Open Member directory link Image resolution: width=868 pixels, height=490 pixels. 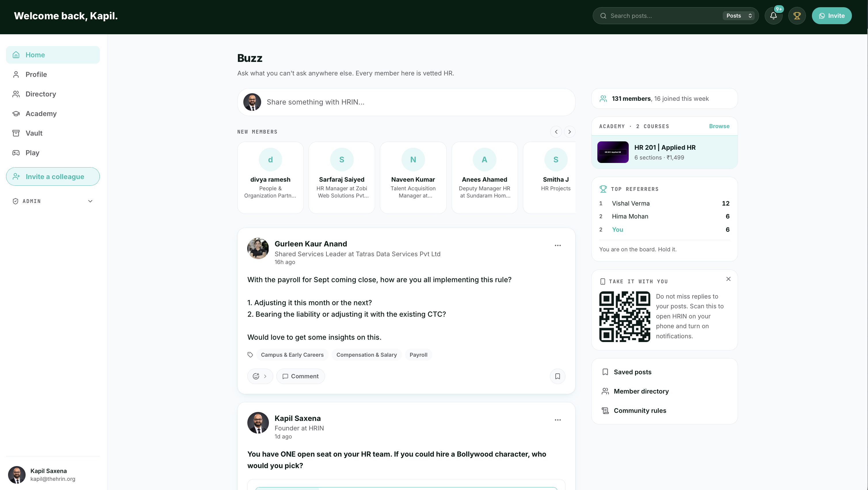coord(664,391)
